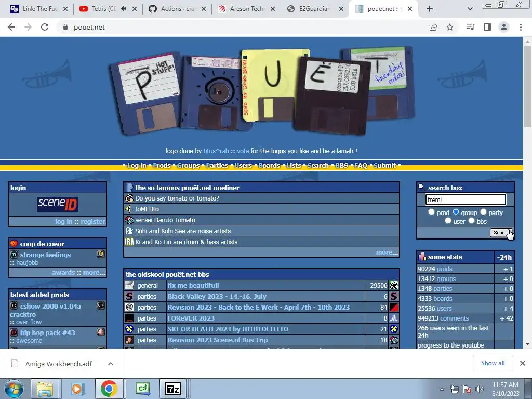Image resolution: width=532 pixels, height=399 pixels.
Task: Open the FAQ menu item
Action: point(361,166)
